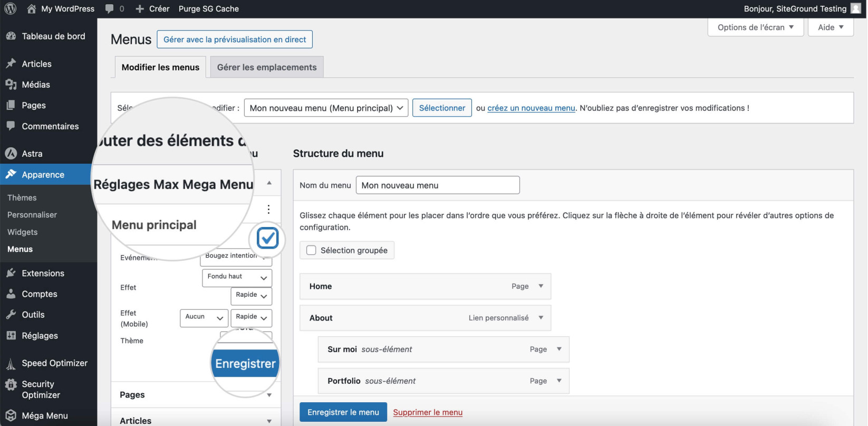Open the comments bubble icon in admin bar
The height and width of the screenshot is (426, 868).
point(109,8)
